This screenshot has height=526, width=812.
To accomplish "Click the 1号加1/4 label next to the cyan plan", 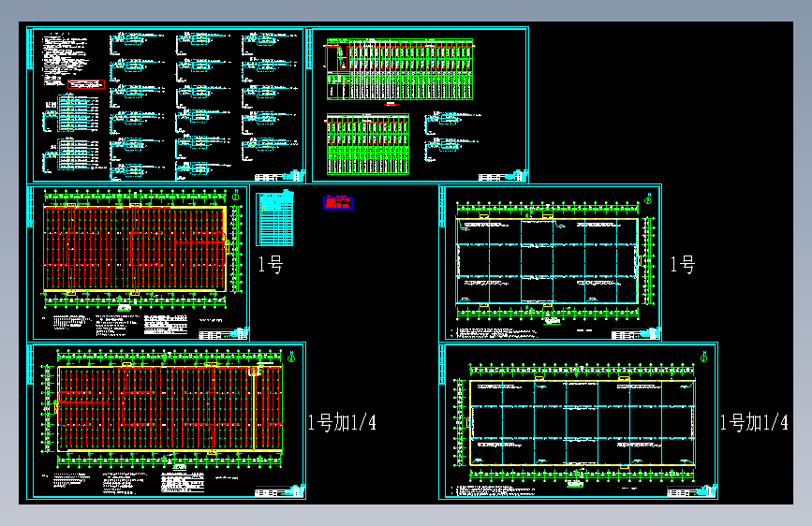I will pos(754,422).
